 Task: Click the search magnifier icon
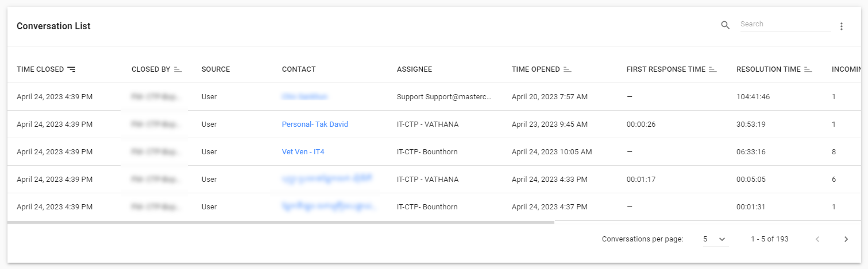coord(725,25)
